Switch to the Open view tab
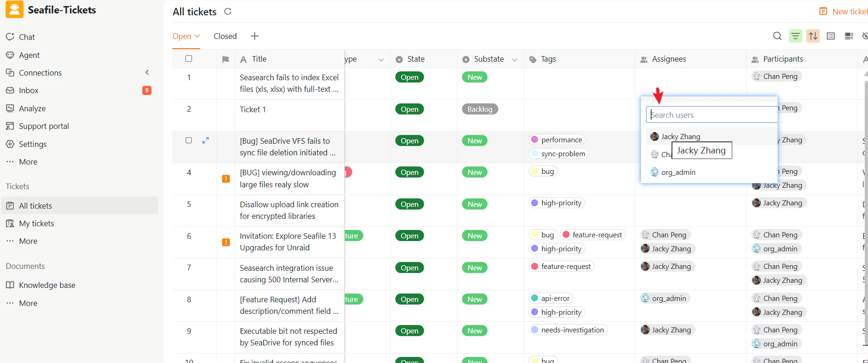The width and height of the screenshot is (868, 363). point(186,36)
